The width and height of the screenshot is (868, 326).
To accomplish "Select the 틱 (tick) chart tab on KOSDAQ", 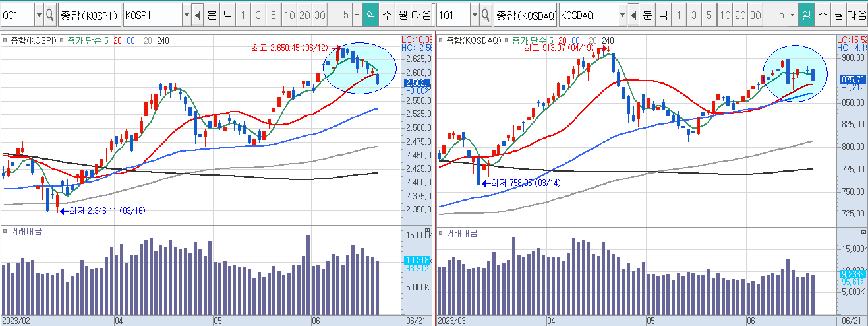I will tap(664, 15).
